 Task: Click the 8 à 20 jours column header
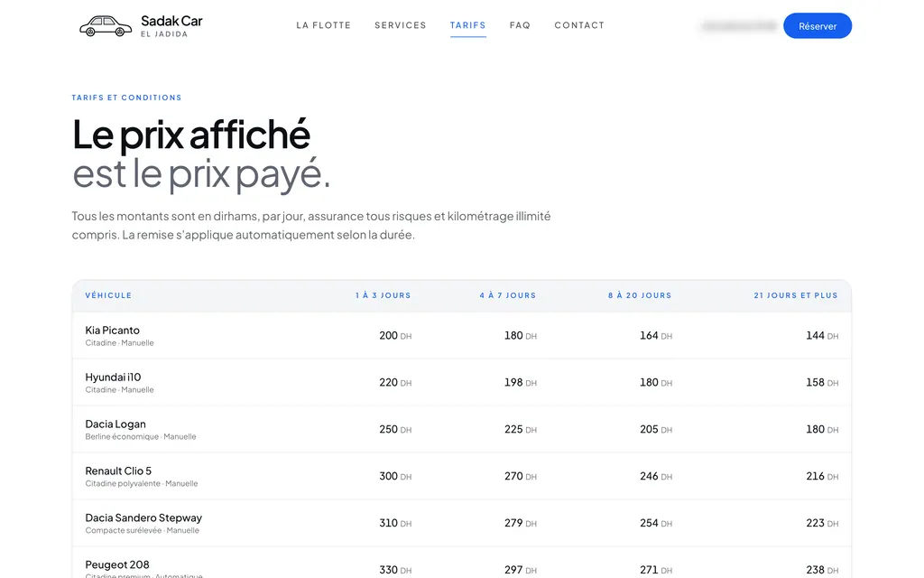tap(640, 295)
